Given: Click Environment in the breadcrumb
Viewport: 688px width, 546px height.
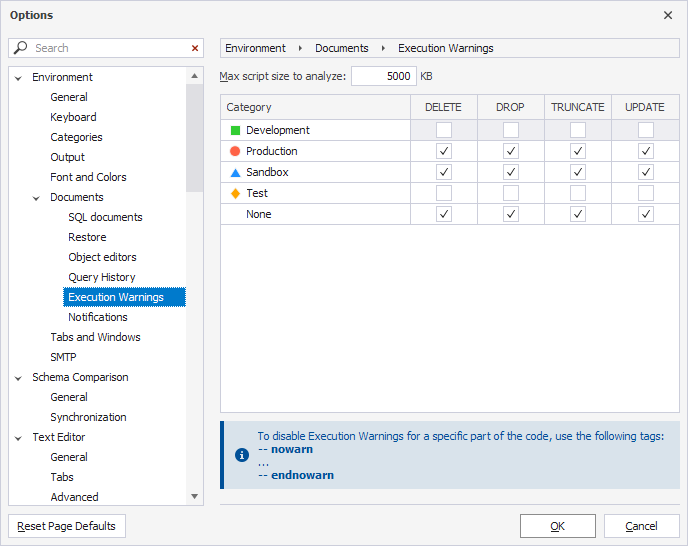Looking at the screenshot, I should (x=255, y=48).
